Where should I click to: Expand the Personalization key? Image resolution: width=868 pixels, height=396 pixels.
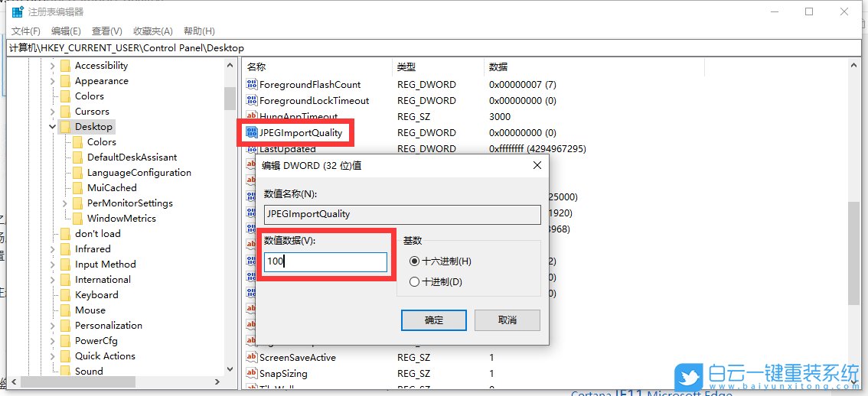tap(53, 325)
